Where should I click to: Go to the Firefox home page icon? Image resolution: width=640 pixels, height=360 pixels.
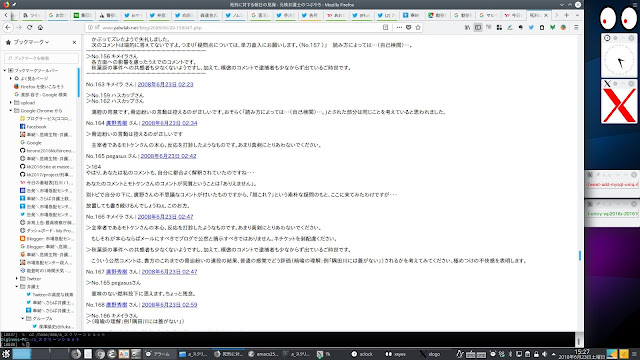(x=40, y=27)
